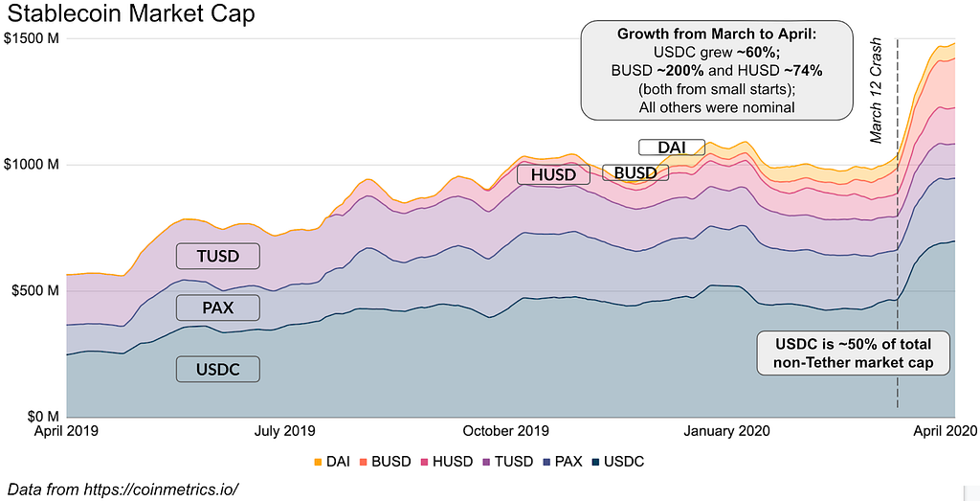
Task: Click the TUSD label box on chart
Action: click(217, 257)
